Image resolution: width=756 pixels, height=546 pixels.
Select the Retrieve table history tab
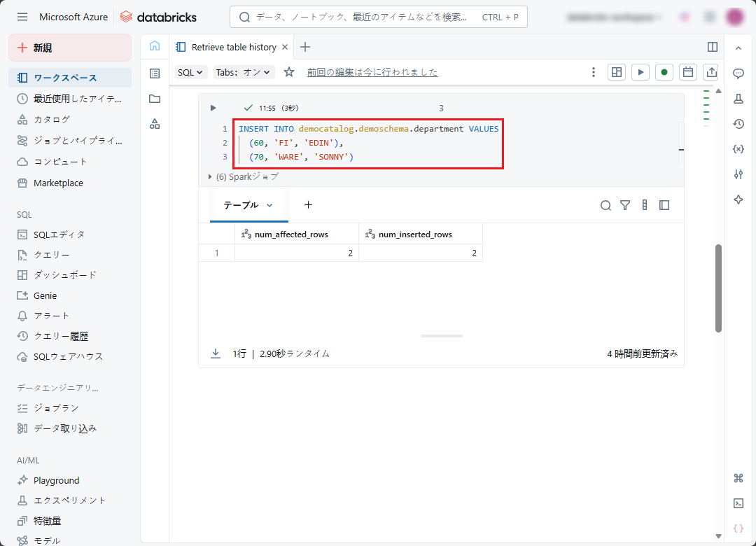pyautogui.click(x=234, y=47)
